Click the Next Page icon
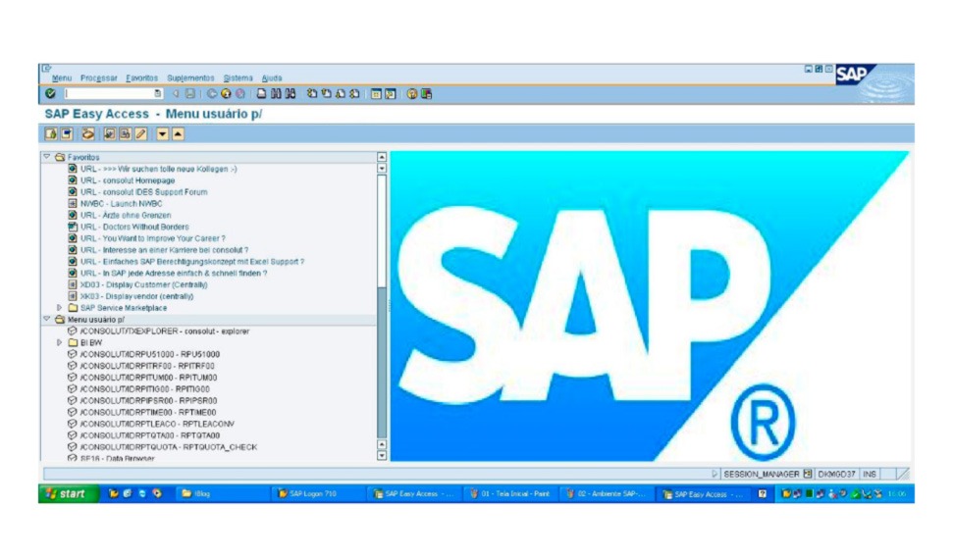The width and height of the screenshot is (953, 560). click(341, 93)
